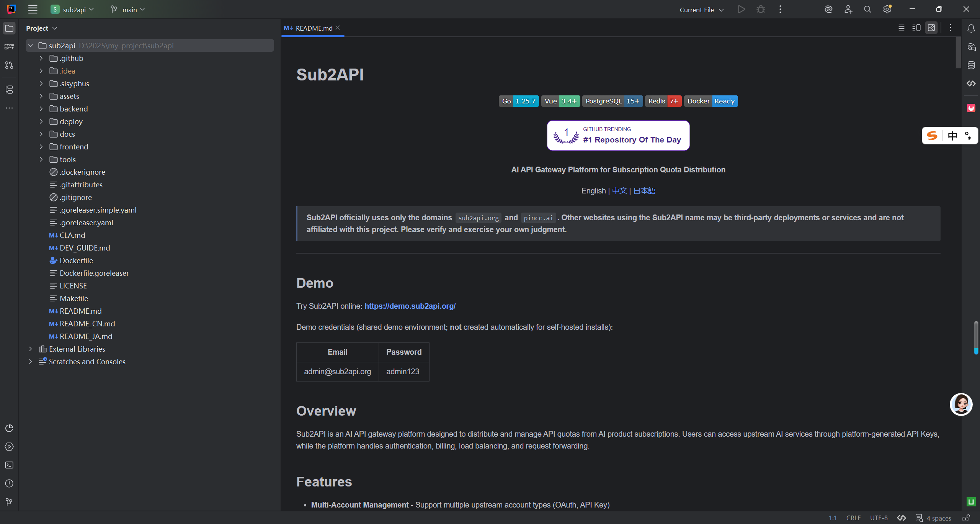Screen dimensions: 980x524
Task: Open the main branch dropdown
Action: (x=128, y=10)
